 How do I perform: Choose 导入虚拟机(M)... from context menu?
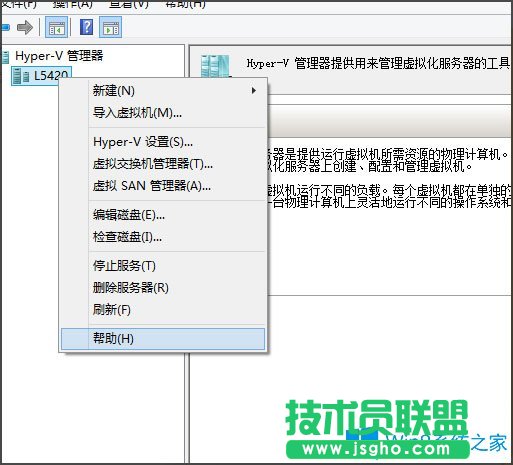pyautogui.click(x=163, y=113)
